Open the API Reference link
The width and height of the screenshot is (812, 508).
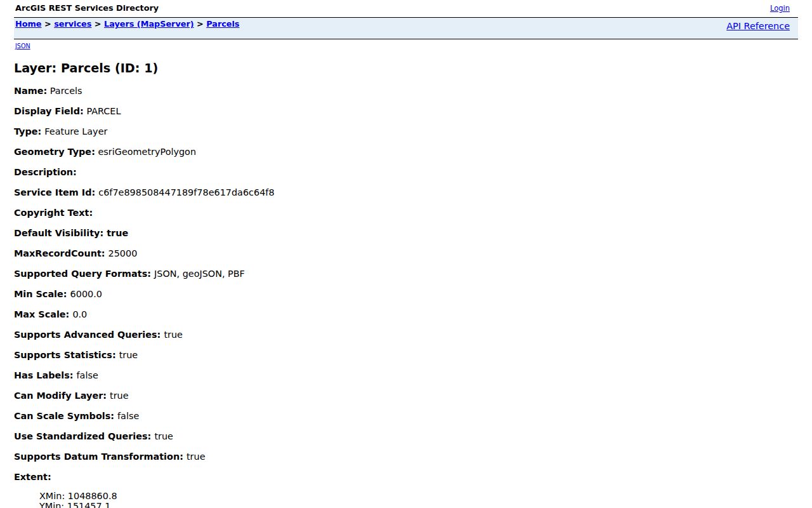pyautogui.click(x=758, y=26)
